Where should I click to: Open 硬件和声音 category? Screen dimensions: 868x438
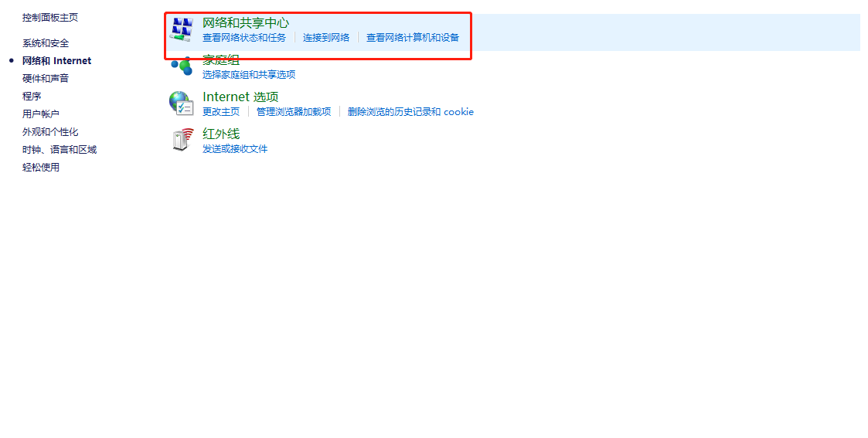tap(46, 79)
